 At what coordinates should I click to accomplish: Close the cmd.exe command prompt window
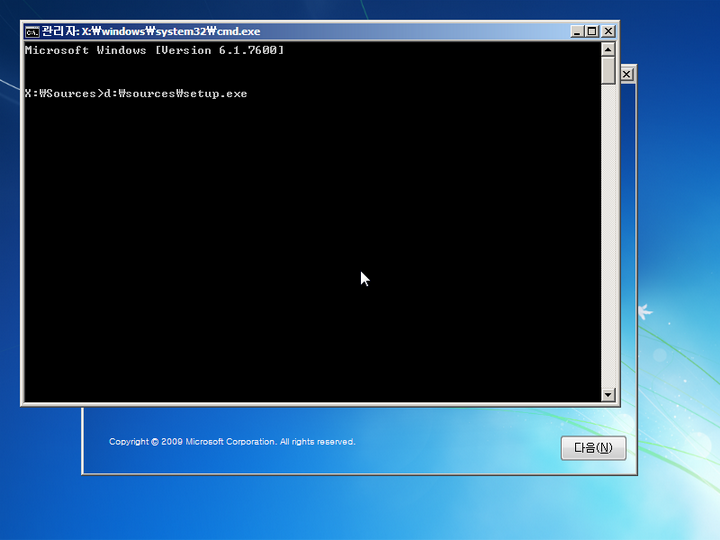608,31
